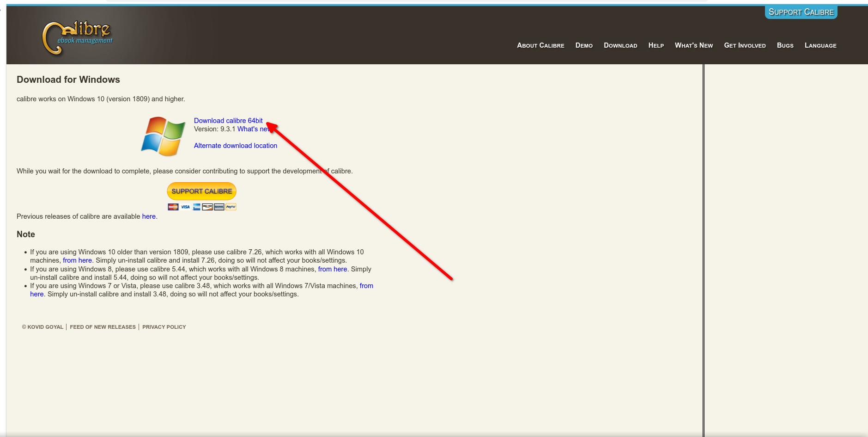868x437 pixels.
Task: Click the Download for Windows heading
Action: pos(68,80)
